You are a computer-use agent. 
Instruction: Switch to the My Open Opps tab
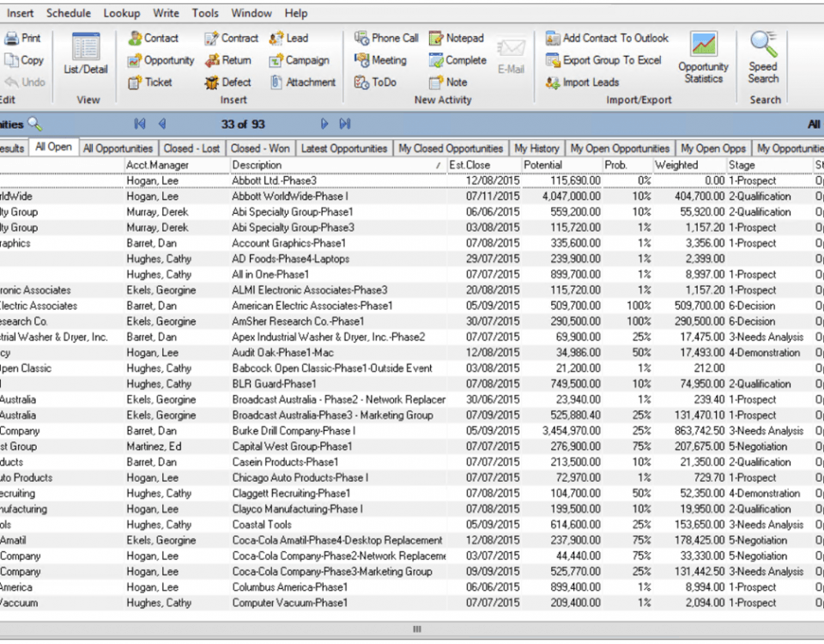[x=713, y=149]
